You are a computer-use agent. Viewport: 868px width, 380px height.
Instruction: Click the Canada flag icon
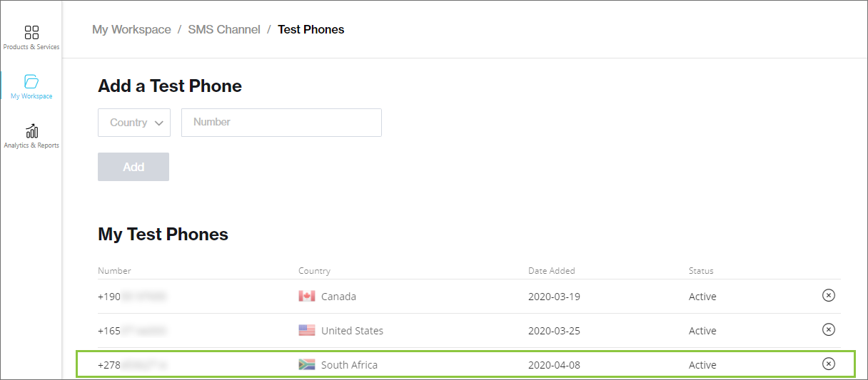307,297
